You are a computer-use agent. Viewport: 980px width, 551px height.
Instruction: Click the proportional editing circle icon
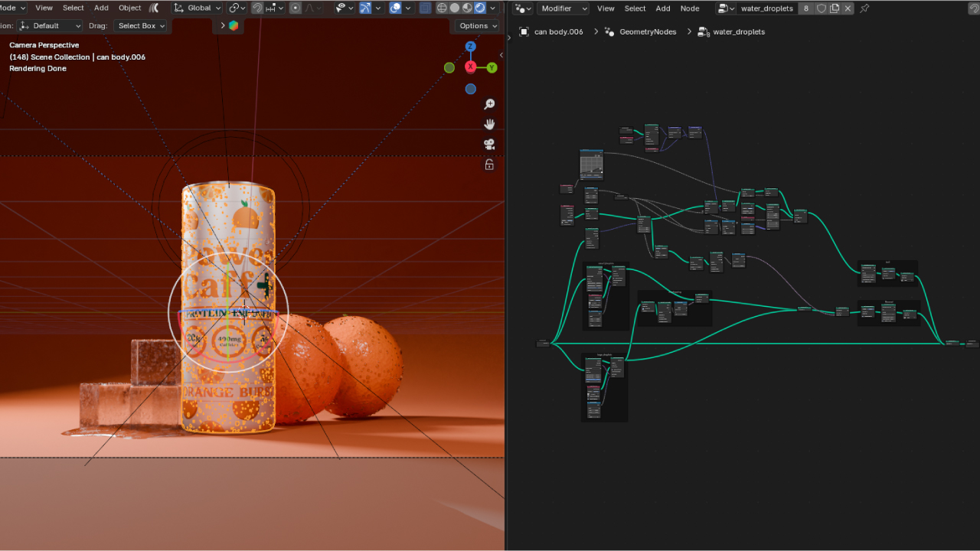pos(296,8)
